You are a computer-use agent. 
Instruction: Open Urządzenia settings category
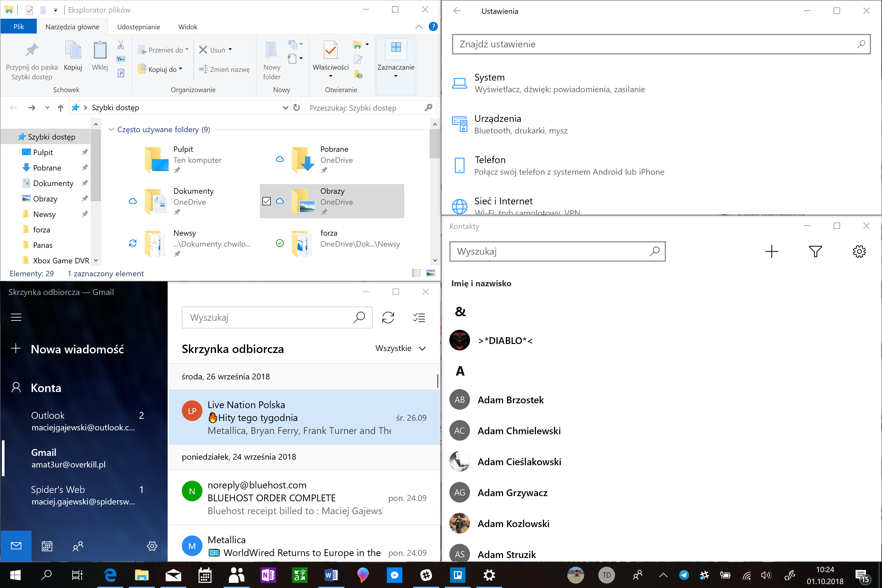pyautogui.click(x=509, y=124)
